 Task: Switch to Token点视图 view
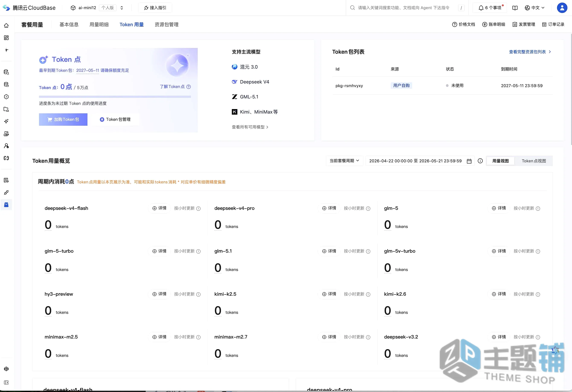[x=534, y=161]
